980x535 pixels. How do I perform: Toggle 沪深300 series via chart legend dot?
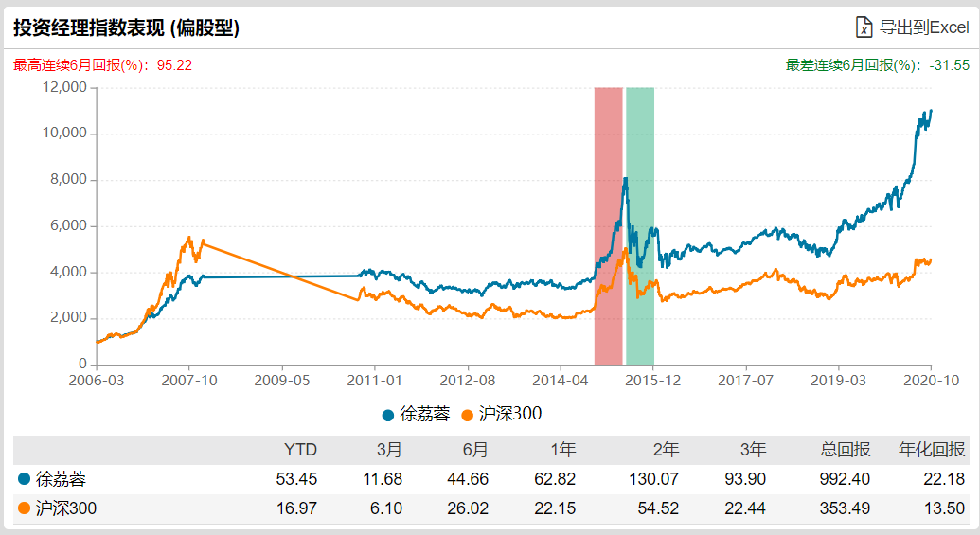tap(467, 415)
